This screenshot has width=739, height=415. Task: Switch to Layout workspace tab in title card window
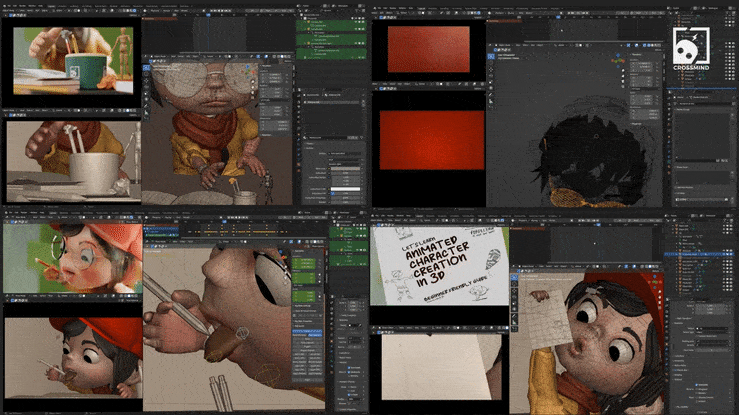click(x=420, y=216)
